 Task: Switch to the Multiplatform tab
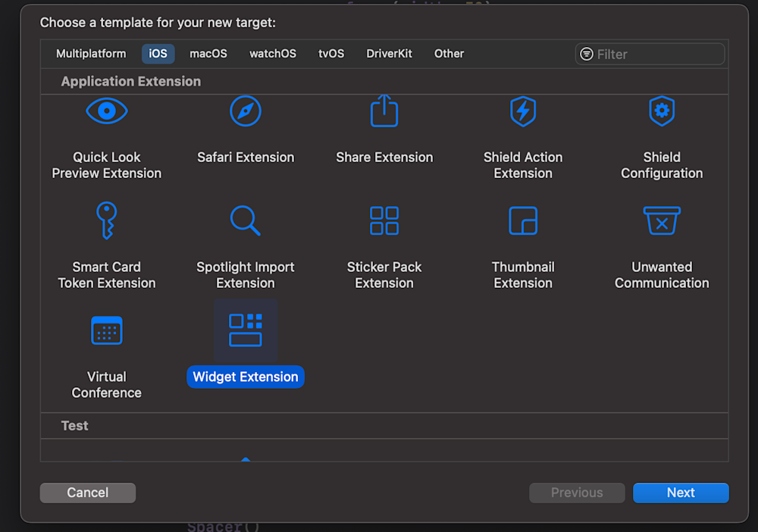(91, 54)
